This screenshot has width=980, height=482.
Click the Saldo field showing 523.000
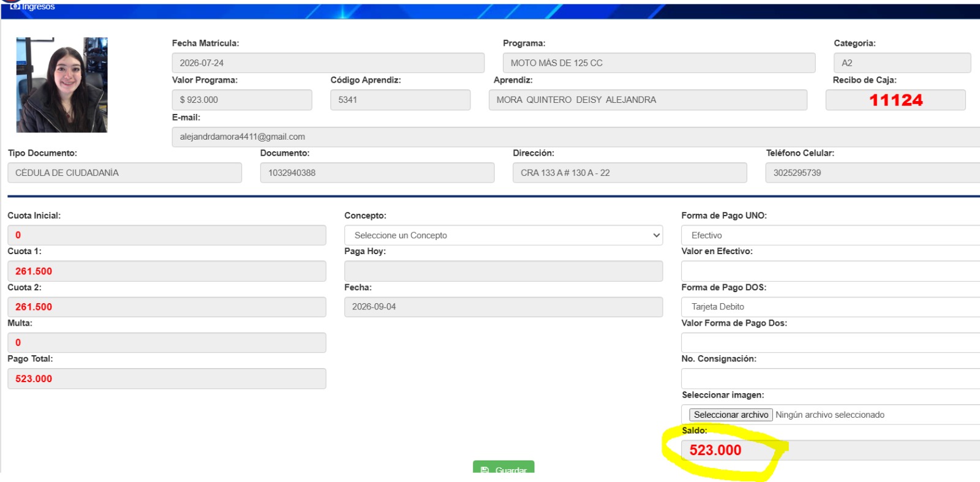point(831,450)
